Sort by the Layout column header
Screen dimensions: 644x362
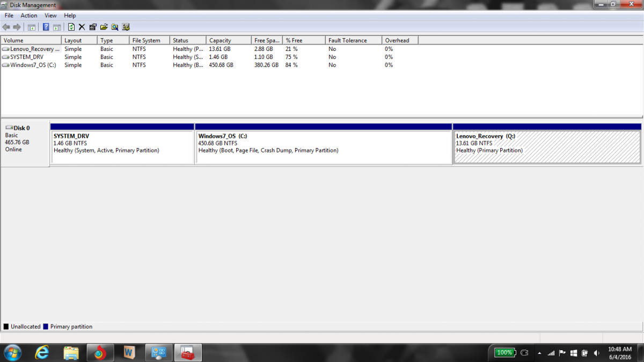coord(79,40)
